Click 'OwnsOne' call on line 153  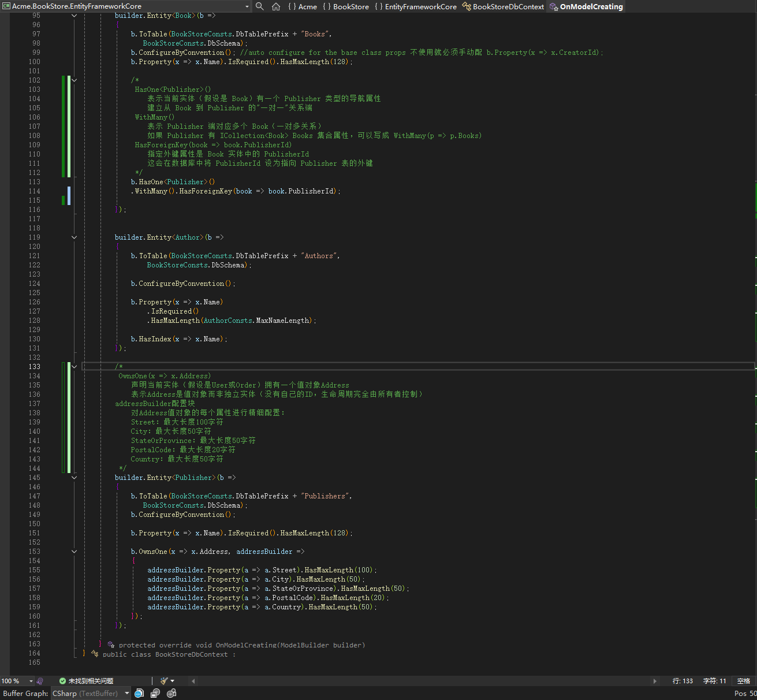(153, 552)
